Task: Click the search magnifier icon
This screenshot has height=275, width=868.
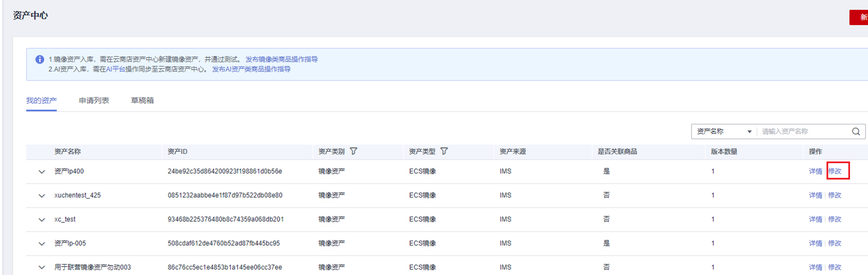Action: pyautogui.click(x=856, y=132)
